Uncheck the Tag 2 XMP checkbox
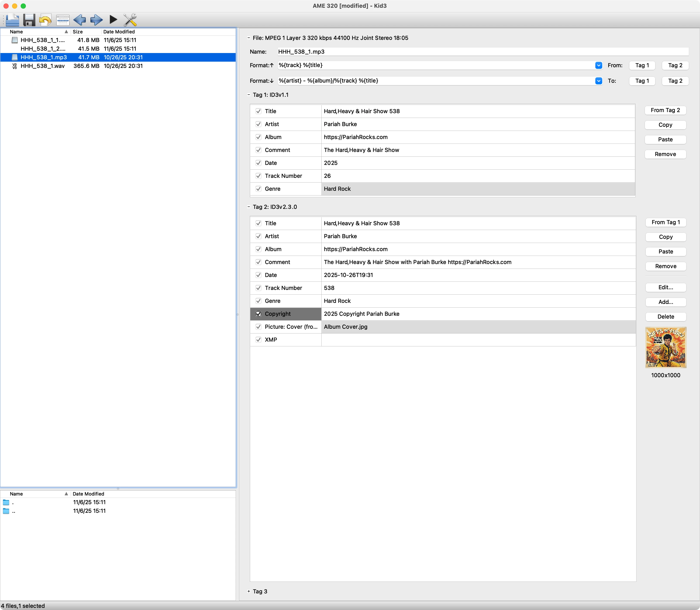This screenshot has width=700, height=610. tap(258, 340)
